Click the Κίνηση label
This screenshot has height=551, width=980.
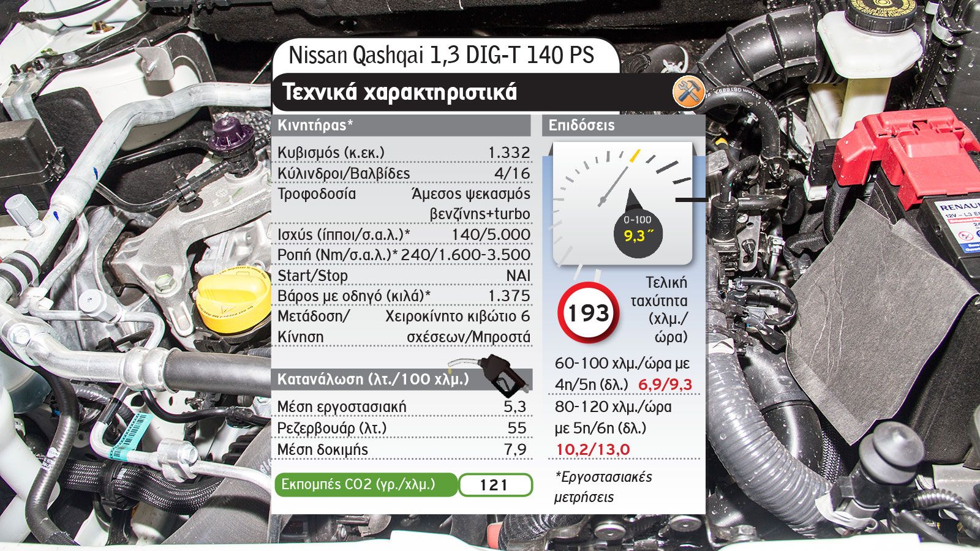pyautogui.click(x=300, y=337)
